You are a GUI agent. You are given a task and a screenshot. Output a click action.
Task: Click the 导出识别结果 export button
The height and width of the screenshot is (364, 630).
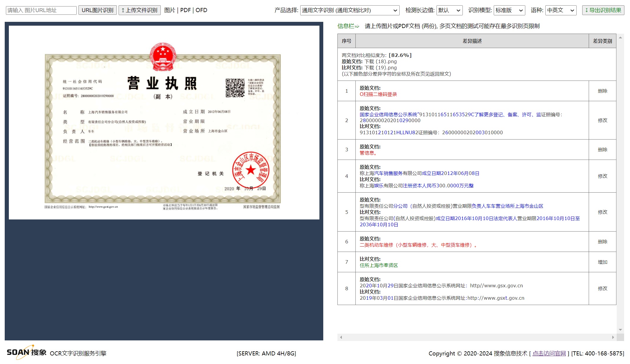(x=603, y=10)
